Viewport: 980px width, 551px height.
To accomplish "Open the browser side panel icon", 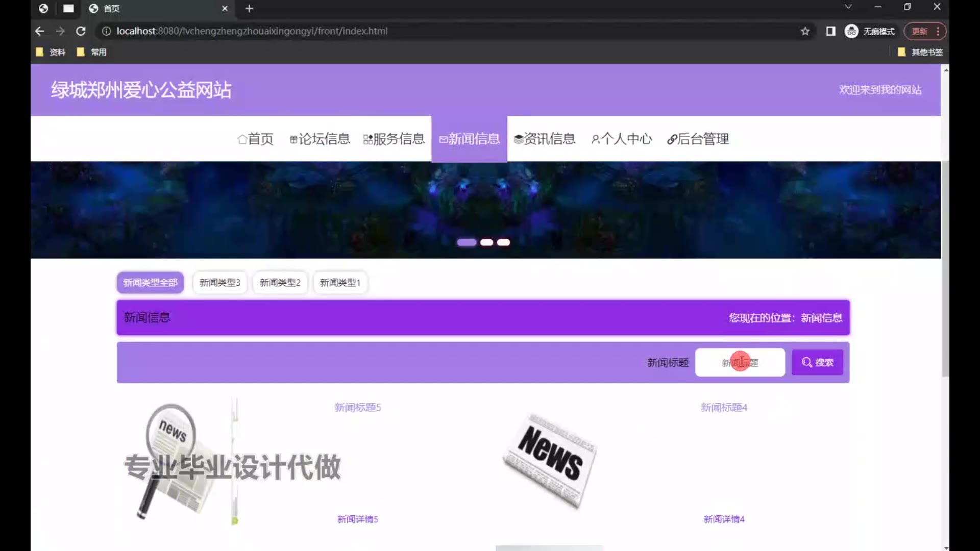I will click(x=830, y=31).
